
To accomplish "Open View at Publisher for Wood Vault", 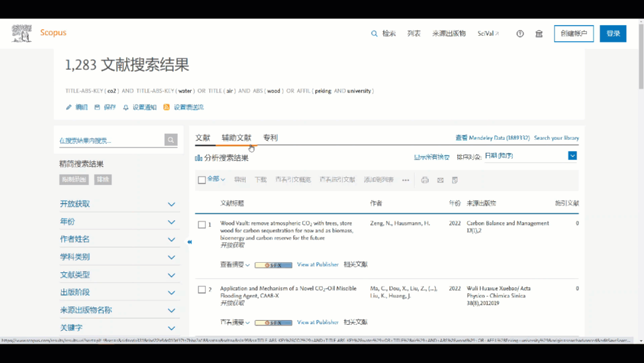I will [x=318, y=264].
